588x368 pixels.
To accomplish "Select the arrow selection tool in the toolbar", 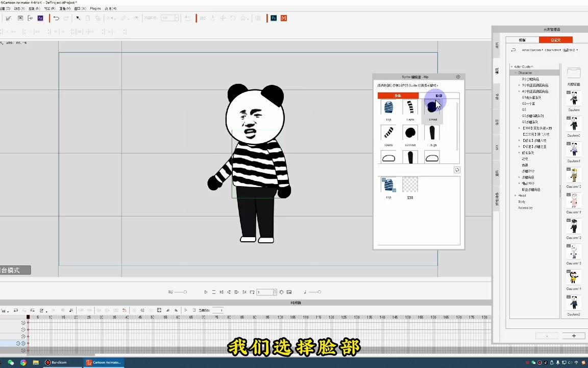I will (78, 18).
